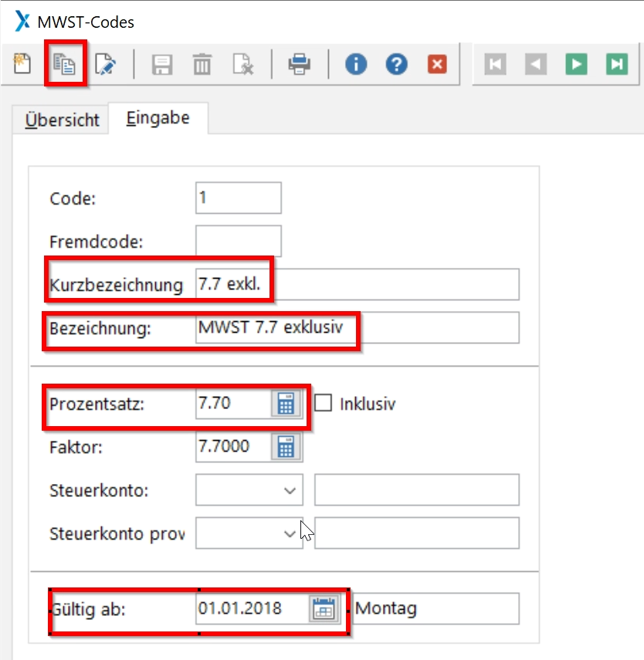The image size is (644, 660).
Task: Open the blue Info icon
Action: coord(356,64)
